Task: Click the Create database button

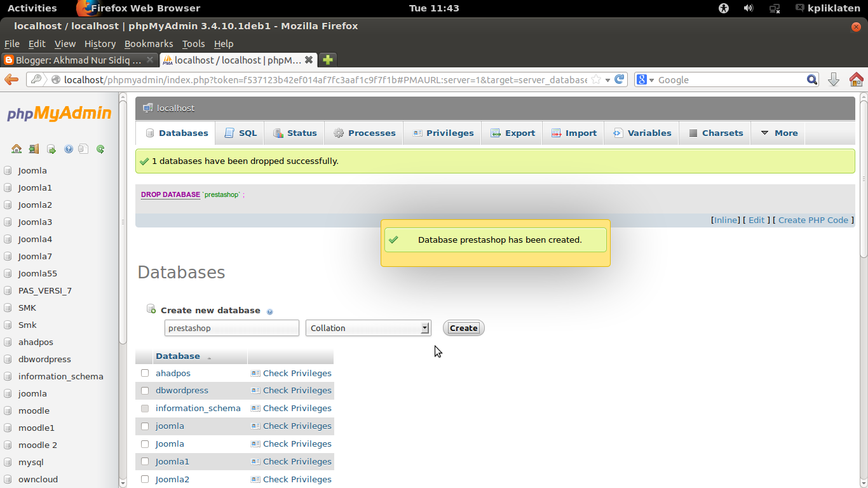Action: click(x=464, y=328)
